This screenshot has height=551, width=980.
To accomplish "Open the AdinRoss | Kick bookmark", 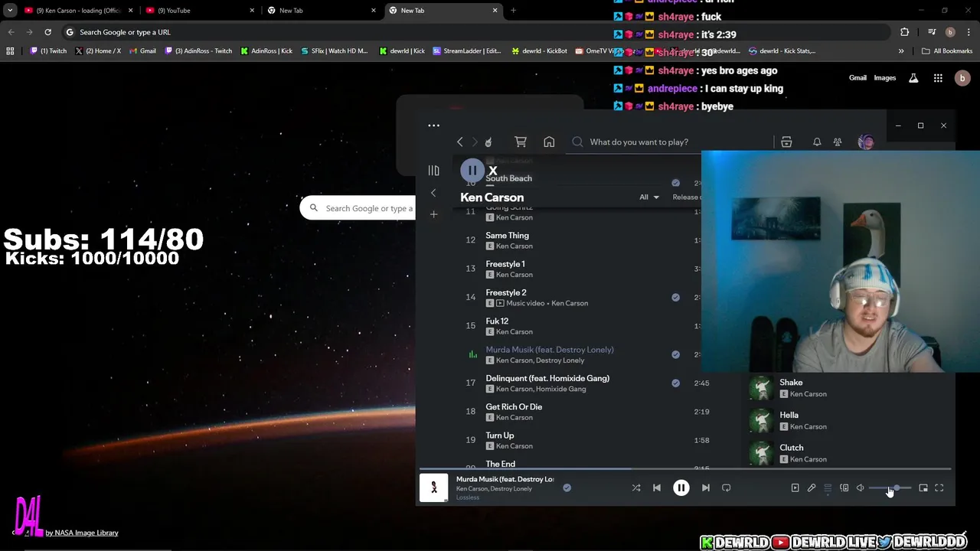I will click(266, 51).
